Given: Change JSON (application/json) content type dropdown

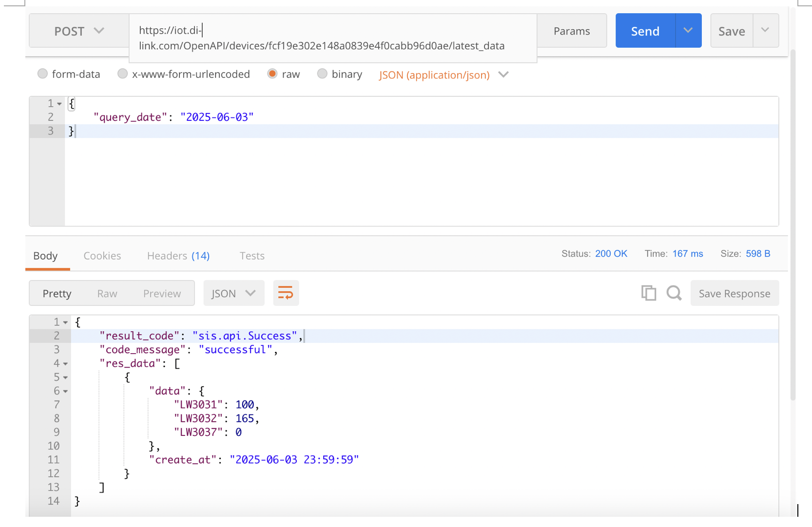Looking at the screenshot, I should click(444, 75).
